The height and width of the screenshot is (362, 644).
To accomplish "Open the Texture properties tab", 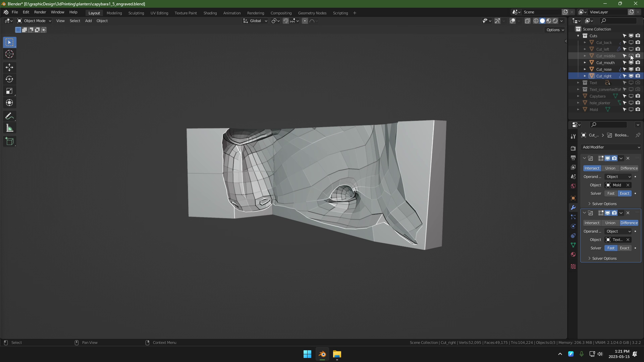I will click(x=573, y=266).
